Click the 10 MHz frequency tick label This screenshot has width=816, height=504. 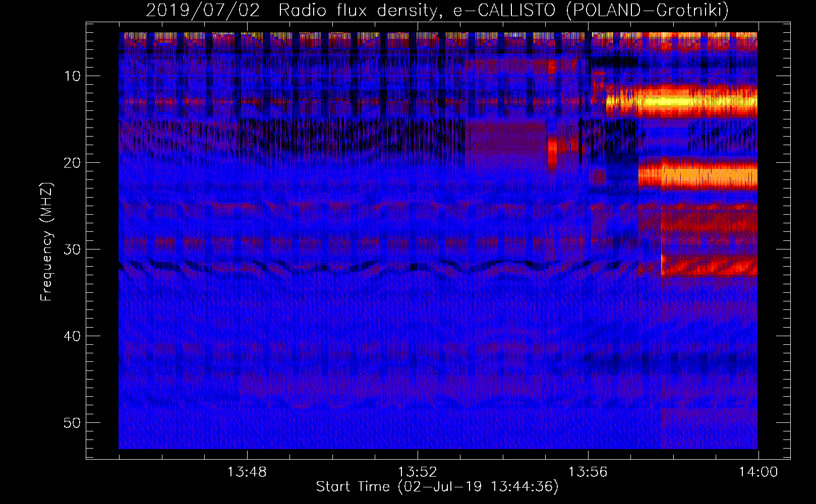click(73, 76)
